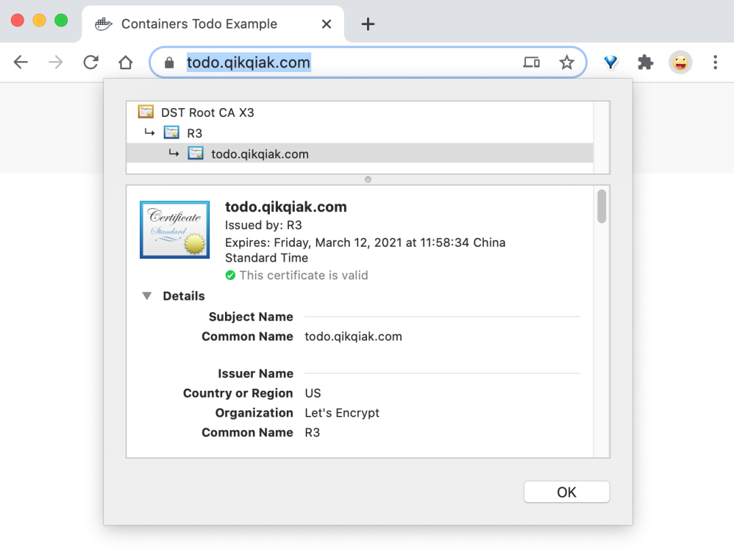
Task: Click the Details section label
Action: (184, 296)
